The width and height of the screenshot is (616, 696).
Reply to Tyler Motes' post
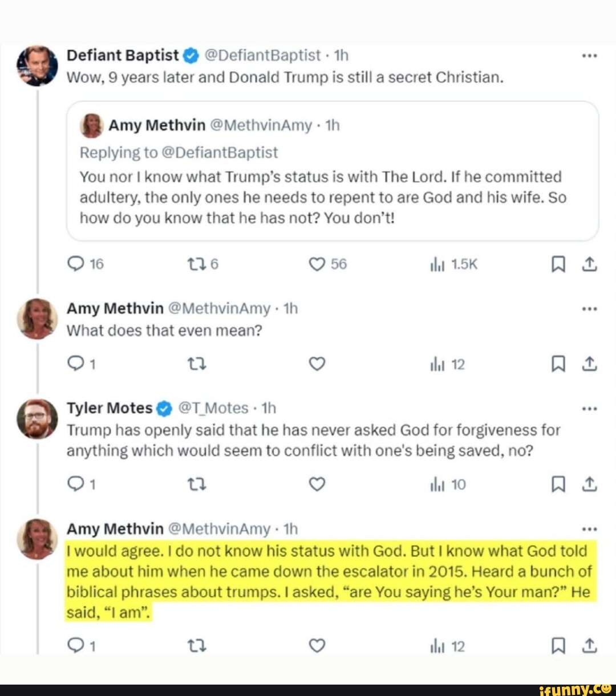point(75,485)
